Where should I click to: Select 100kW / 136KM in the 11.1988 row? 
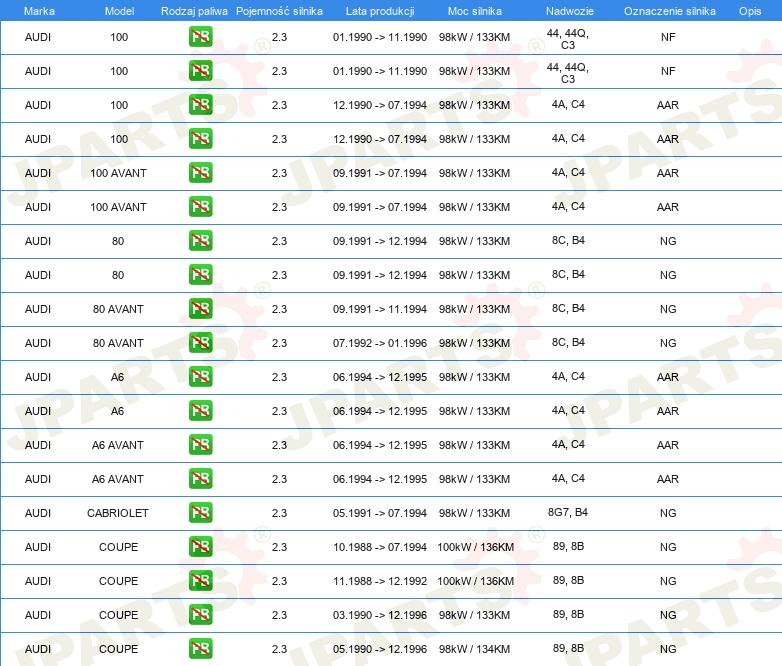(475, 581)
